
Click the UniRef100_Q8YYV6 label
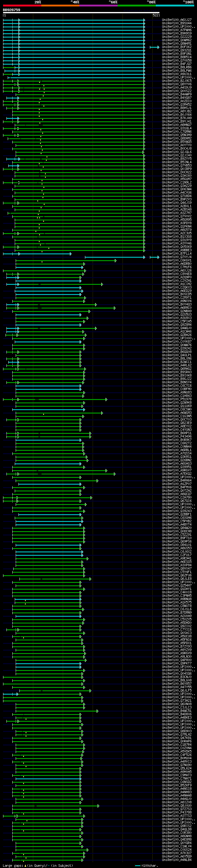pyautogui.click(x=177, y=84)
